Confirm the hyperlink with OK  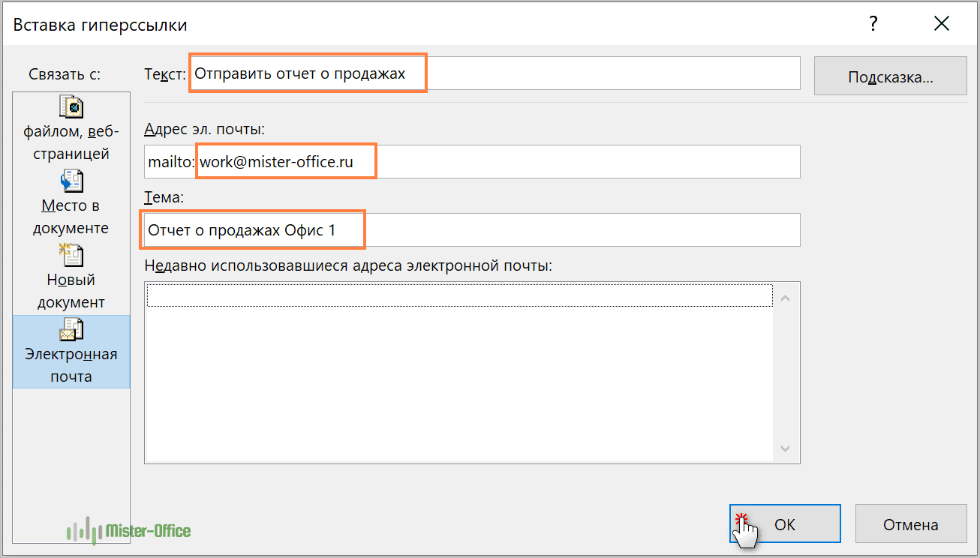785,524
